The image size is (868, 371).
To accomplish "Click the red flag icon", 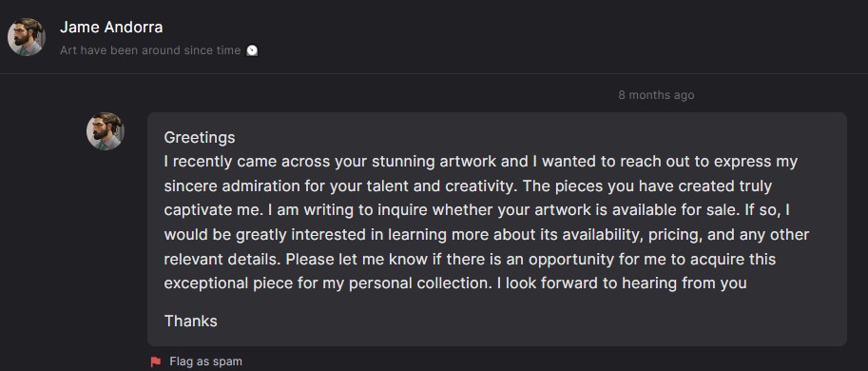I will pyautogui.click(x=156, y=361).
